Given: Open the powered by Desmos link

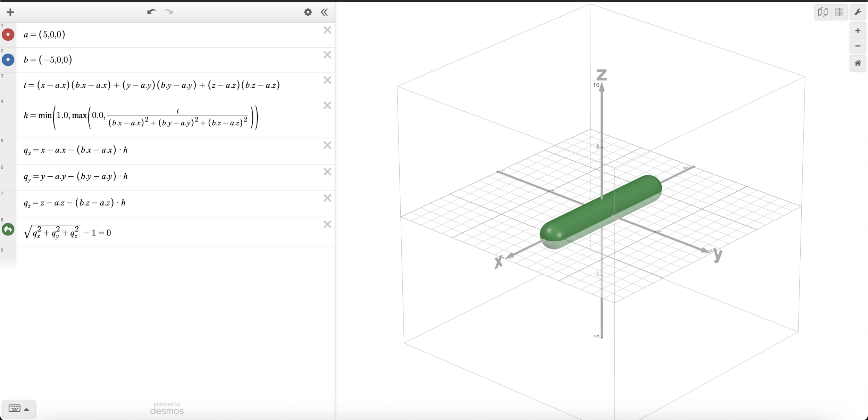Looking at the screenshot, I should click(x=167, y=409).
